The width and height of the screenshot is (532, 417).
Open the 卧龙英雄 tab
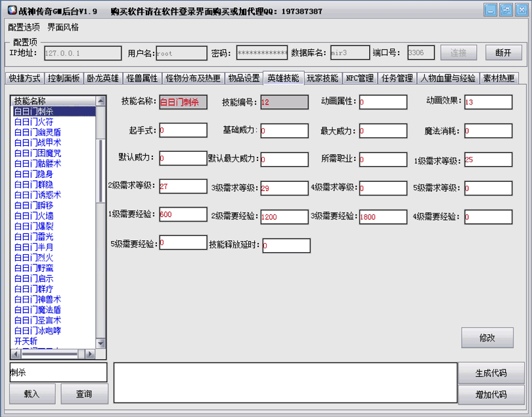[102, 78]
